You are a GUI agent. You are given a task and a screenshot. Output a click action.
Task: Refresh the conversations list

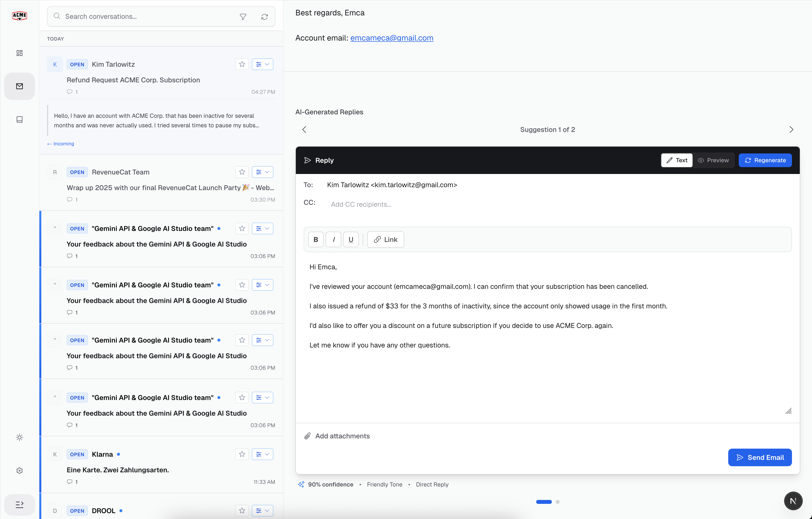264,17
